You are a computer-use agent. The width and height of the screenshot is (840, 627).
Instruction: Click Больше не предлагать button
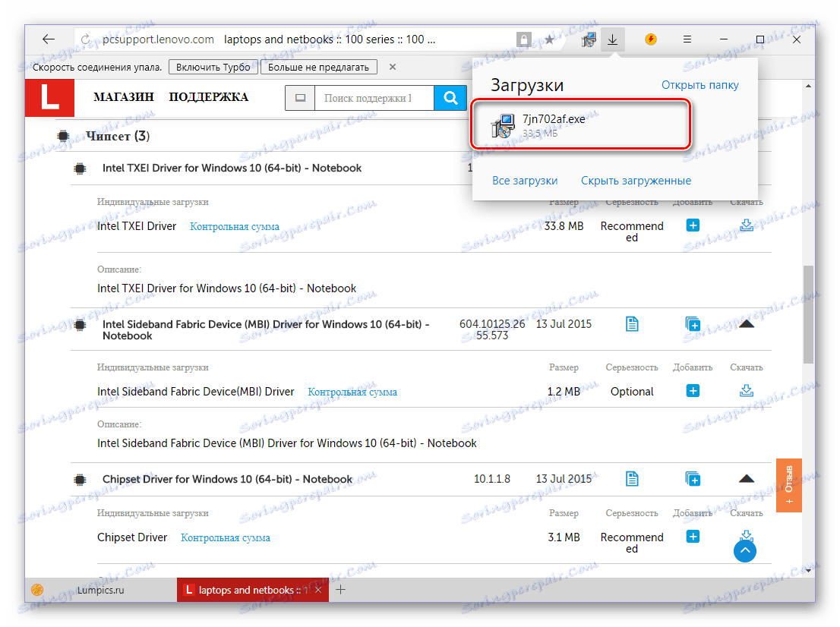[x=318, y=67]
